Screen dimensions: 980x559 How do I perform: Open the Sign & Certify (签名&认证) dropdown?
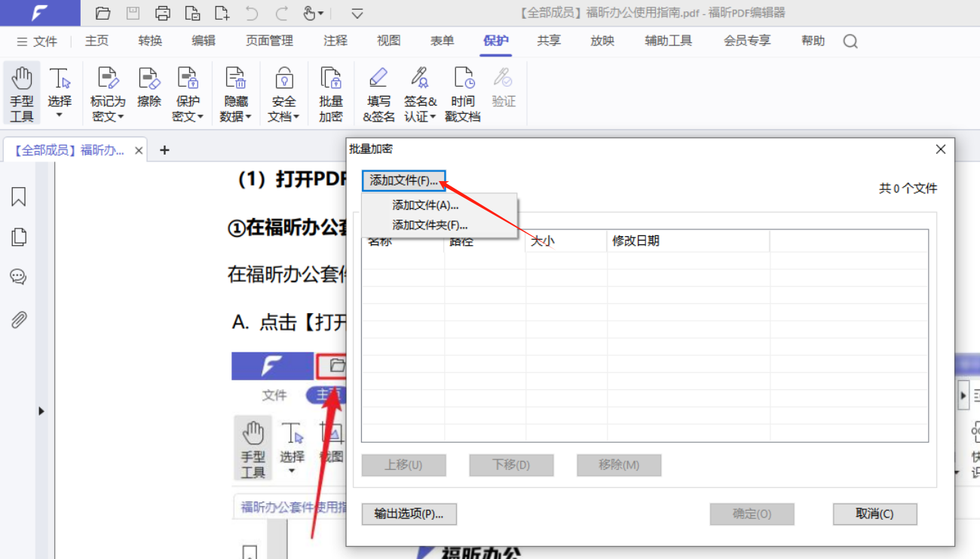point(420,108)
